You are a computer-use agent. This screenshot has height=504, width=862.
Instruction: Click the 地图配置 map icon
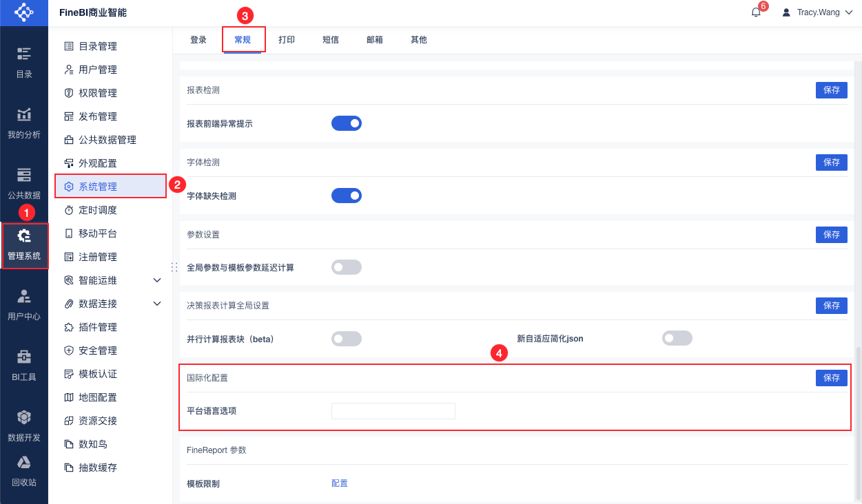68,397
